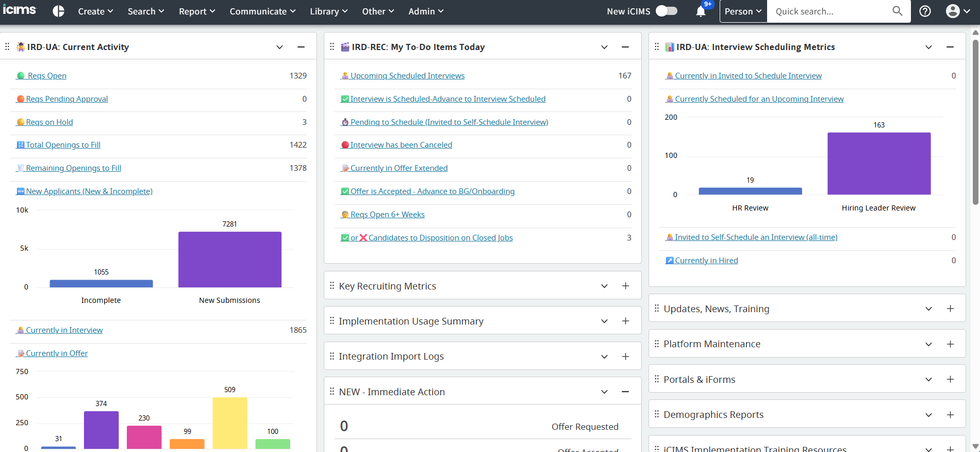The image size is (980, 452).
Task: Click drag handle of Platform Maintenance
Action: pos(657,344)
